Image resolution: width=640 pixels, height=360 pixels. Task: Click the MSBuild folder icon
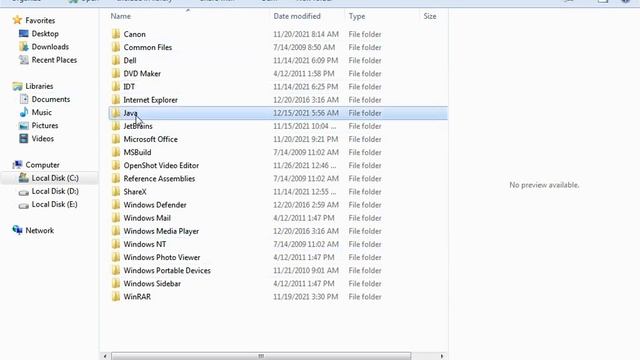[116, 152]
